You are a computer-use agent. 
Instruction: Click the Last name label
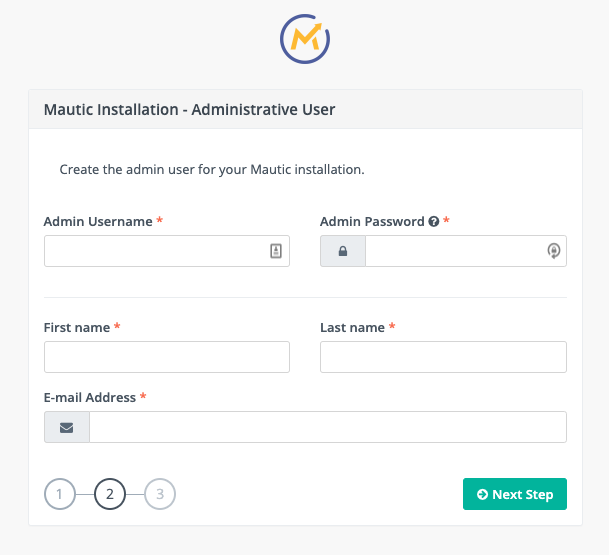click(352, 328)
